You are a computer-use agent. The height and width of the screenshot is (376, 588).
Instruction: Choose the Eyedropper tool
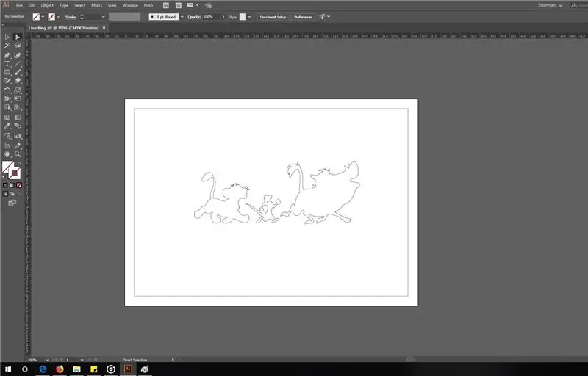tap(7, 126)
